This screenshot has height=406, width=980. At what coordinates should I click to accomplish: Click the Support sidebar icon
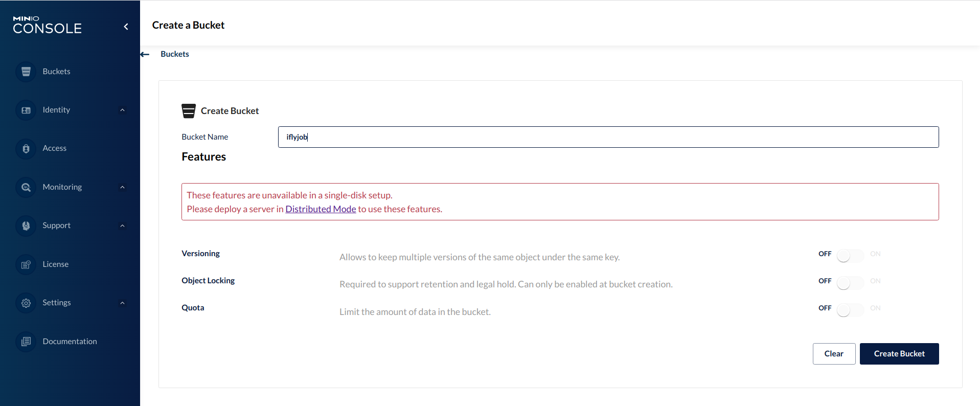(x=26, y=225)
